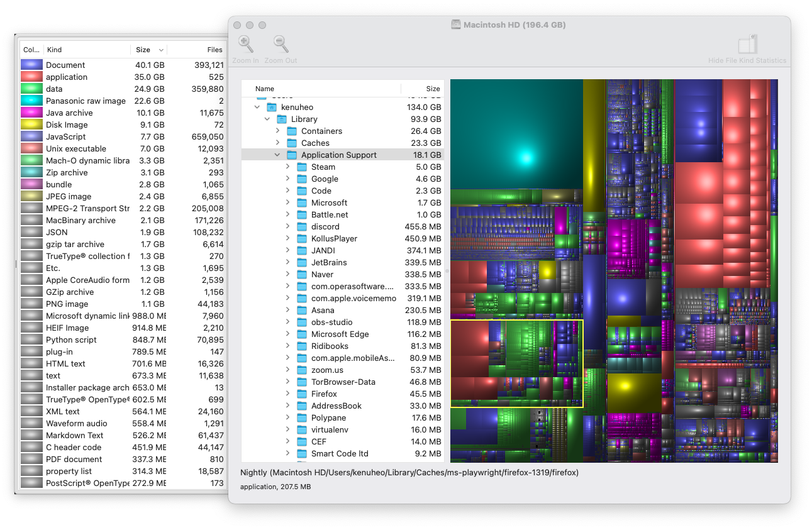Click the Application Support folder icon
Viewport: 812px width, 530px height.
291,155
